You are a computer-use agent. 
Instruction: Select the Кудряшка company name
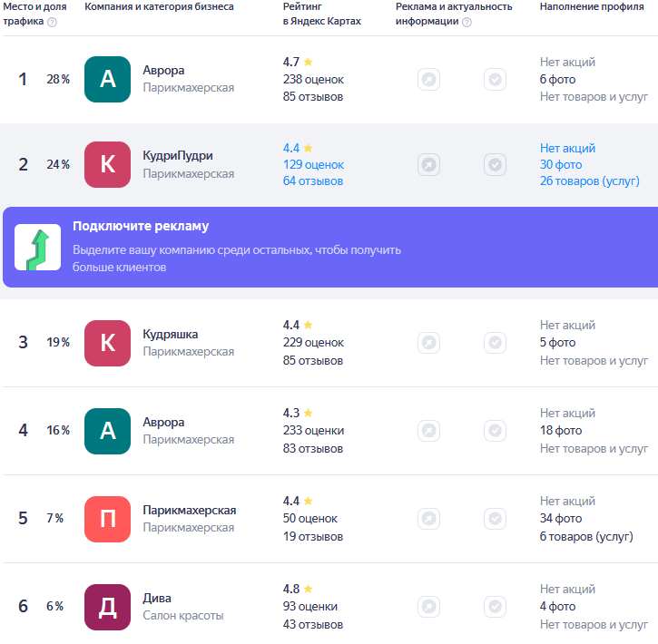click(x=170, y=334)
